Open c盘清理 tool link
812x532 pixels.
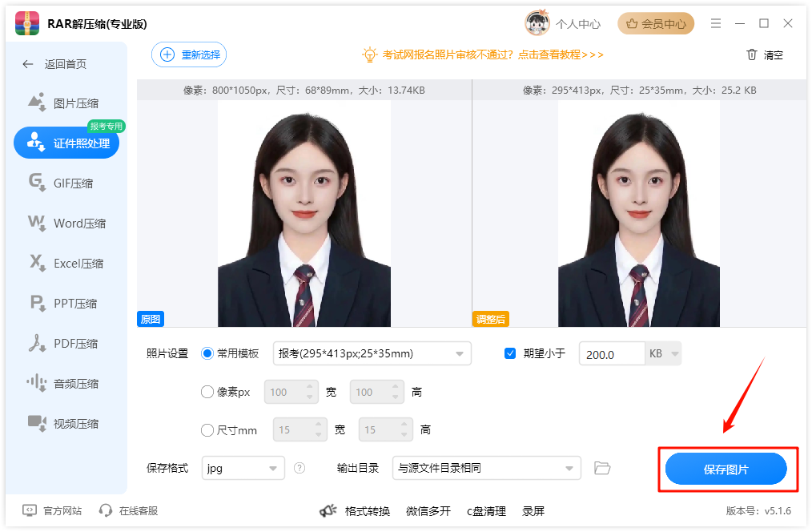tap(486, 511)
